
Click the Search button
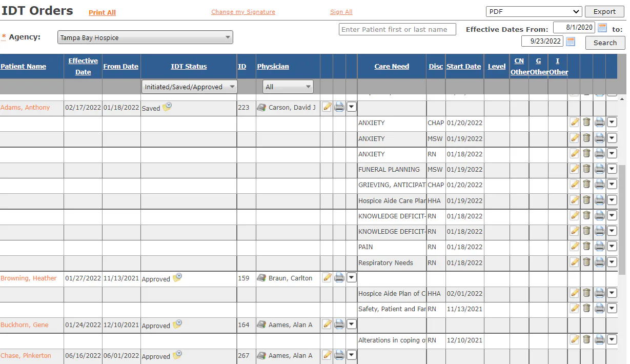(605, 43)
